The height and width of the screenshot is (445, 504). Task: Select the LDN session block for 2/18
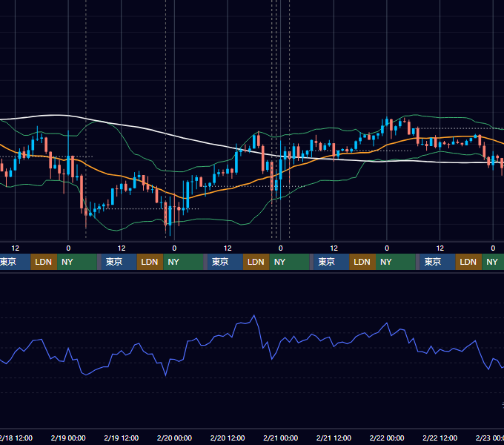point(44,262)
